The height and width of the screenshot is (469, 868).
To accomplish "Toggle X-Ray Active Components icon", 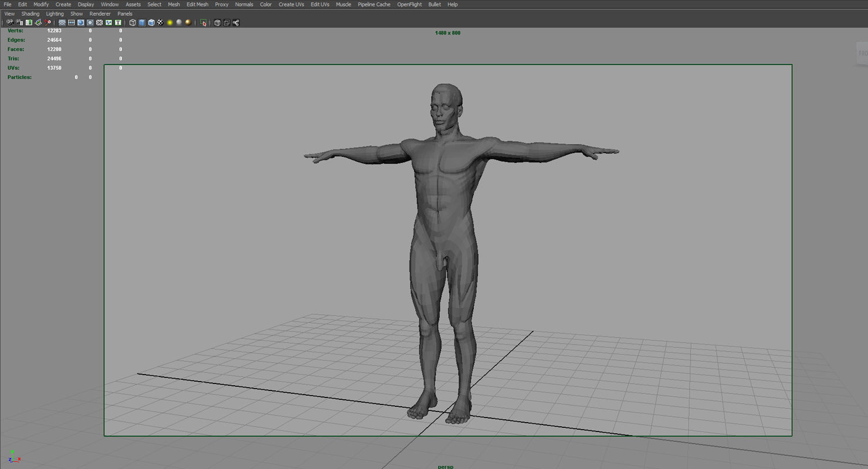I will [226, 22].
